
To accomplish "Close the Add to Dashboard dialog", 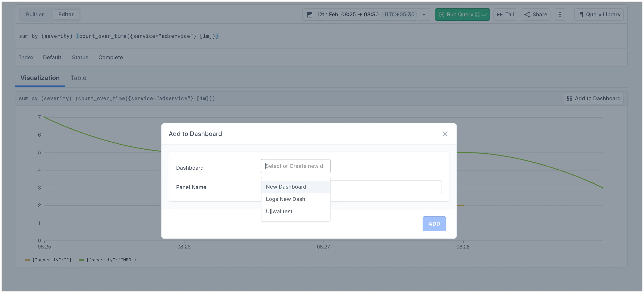I will coord(445,134).
